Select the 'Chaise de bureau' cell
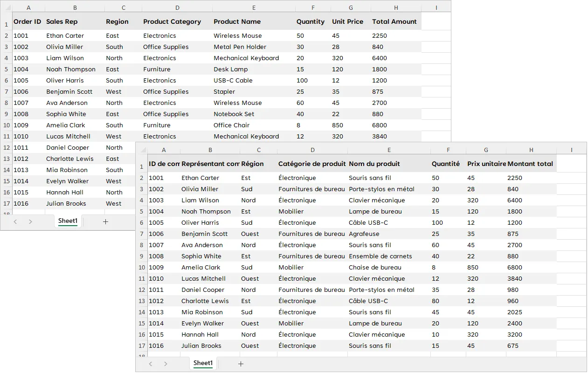The image size is (588, 373). [389, 267]
